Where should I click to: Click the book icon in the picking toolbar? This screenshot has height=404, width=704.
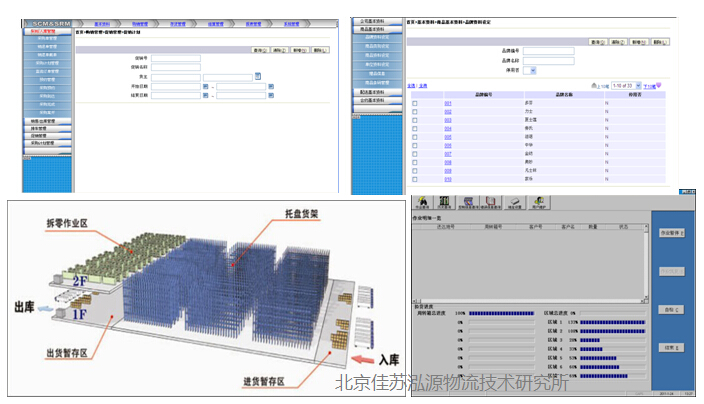(491, 201)
